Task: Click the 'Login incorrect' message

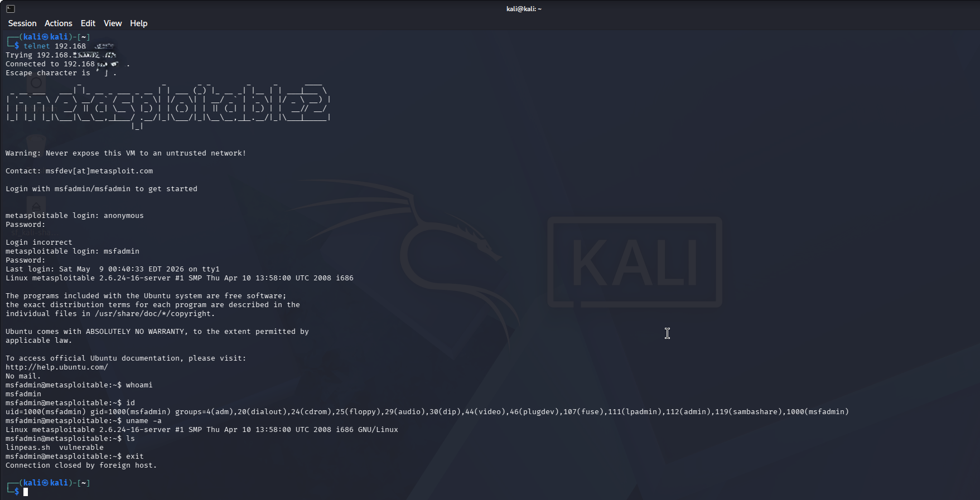Action: tap(39, 242)
